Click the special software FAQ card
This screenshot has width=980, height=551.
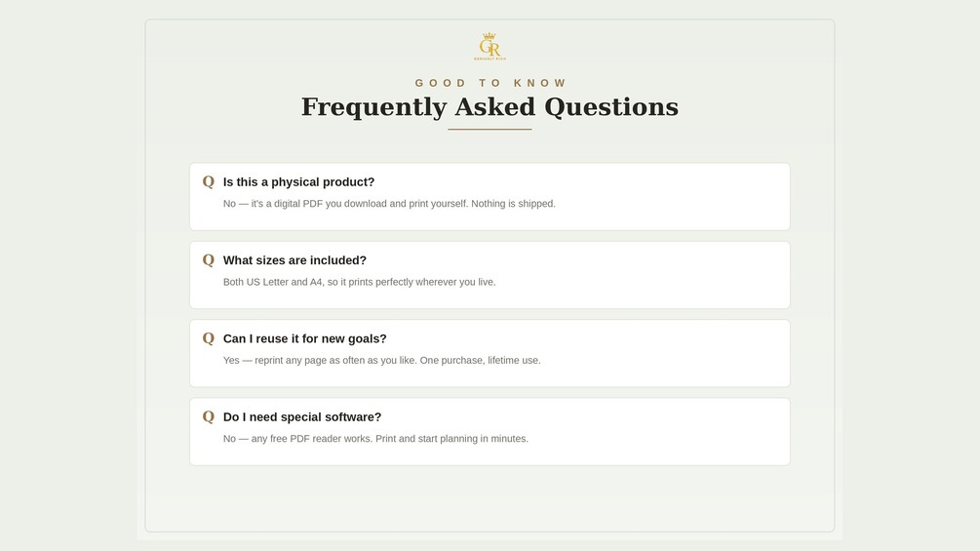[x=490, y=432]
